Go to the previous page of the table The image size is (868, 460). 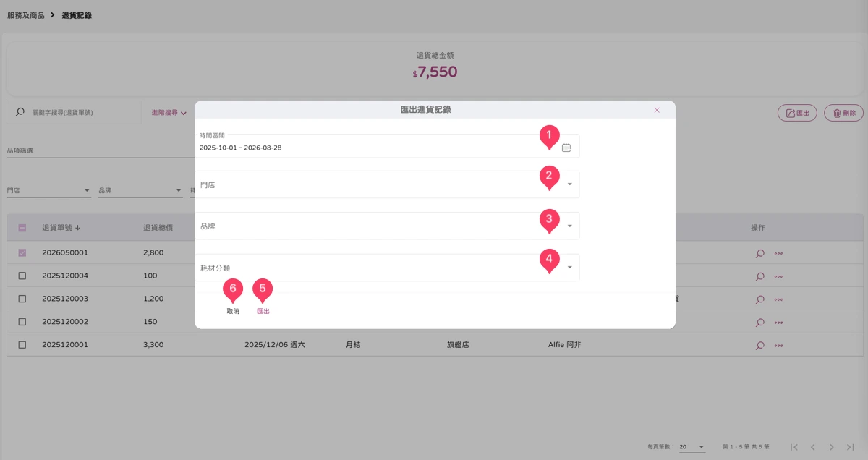coord(813,447)
